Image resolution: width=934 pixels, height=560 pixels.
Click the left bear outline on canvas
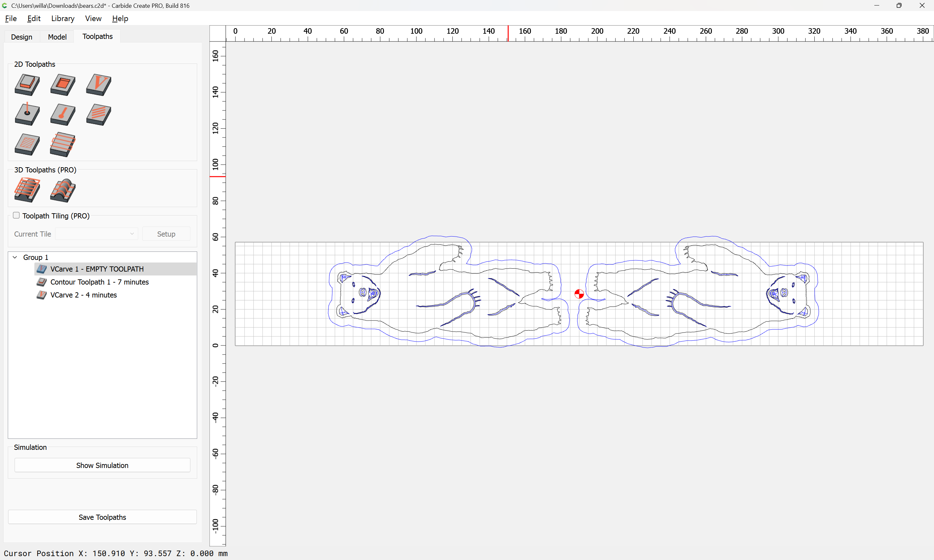tap(449, 291)
